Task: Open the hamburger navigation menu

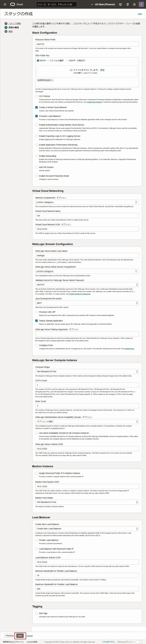Action: coord(5,4)
